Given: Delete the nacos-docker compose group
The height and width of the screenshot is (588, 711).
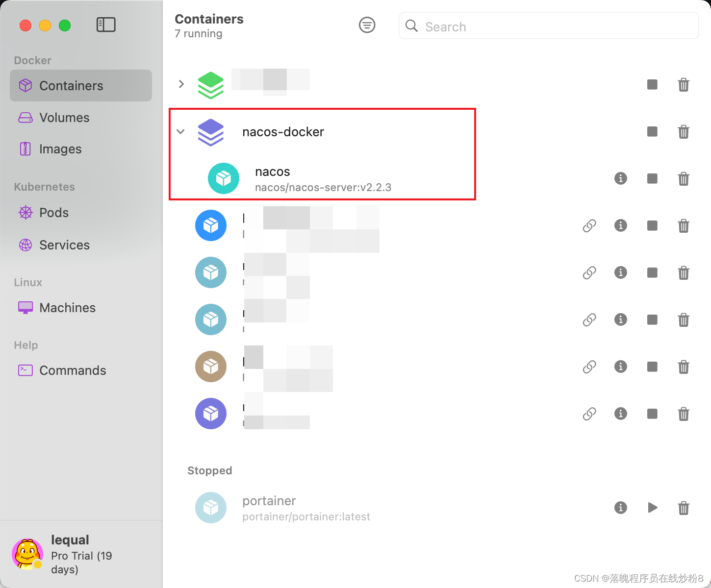Looking at the screenshot, I should [684, 132].
